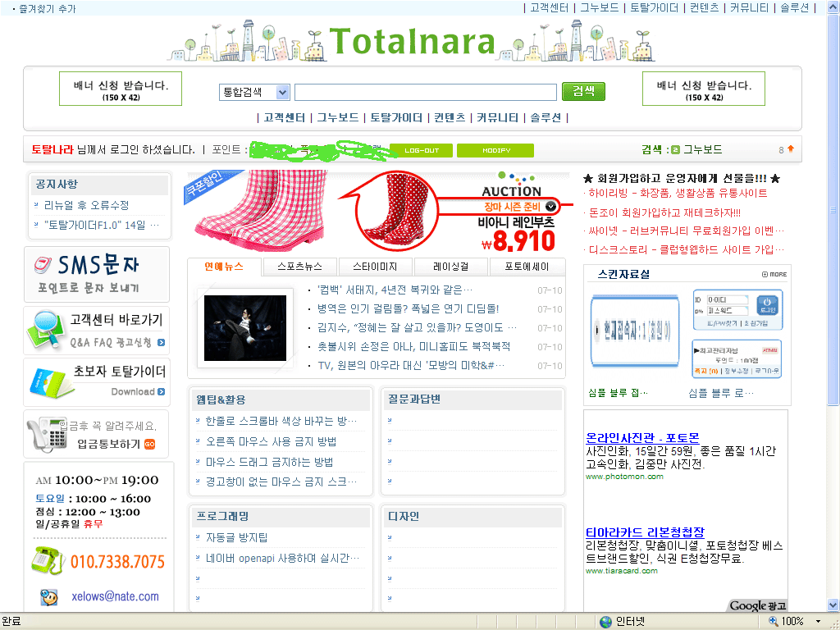
Task: Click the round arrow icon beside 장마 시즌 준비
Action: coord(550,206)
